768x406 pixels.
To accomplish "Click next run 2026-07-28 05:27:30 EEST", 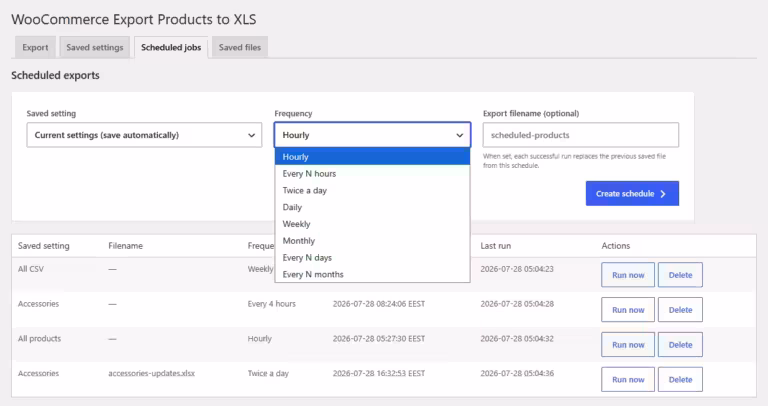I will pos(379,338).
